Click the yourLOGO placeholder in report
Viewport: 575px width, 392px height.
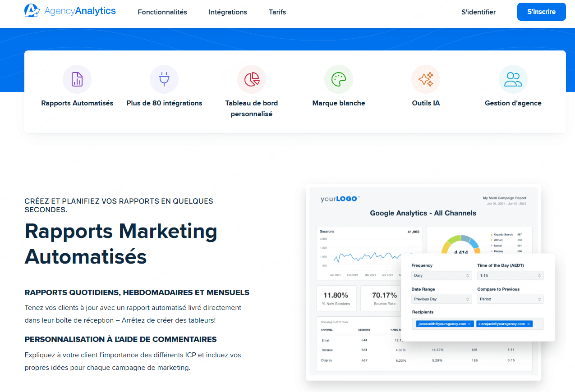tap(340, 199)
